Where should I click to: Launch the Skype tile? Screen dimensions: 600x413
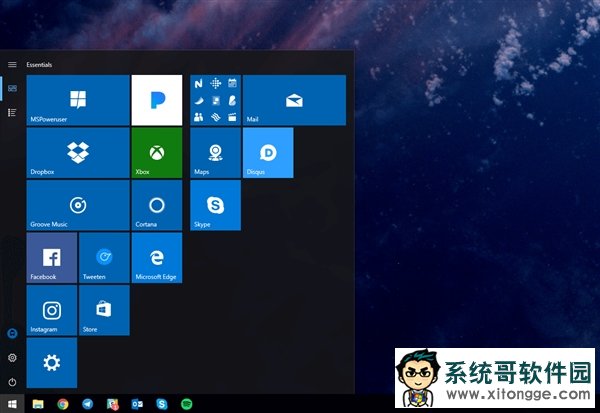(215, 205)
